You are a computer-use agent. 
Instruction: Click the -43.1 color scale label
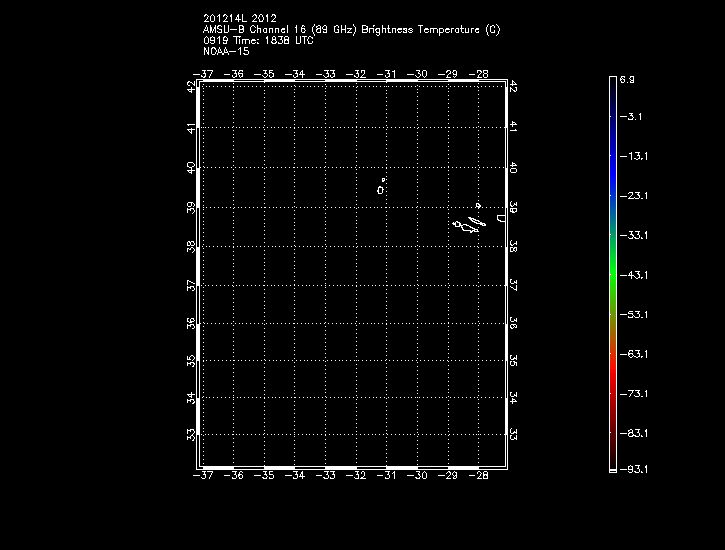pyautogui.click(x=632, y=274)
